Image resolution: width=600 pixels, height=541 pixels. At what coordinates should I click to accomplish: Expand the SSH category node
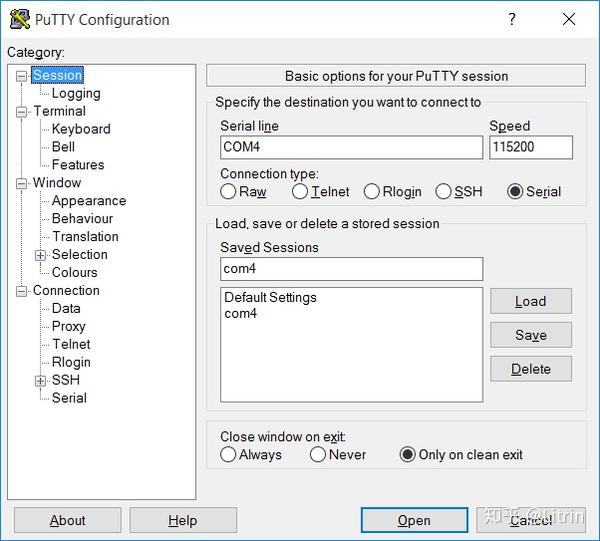click(40, 381)
